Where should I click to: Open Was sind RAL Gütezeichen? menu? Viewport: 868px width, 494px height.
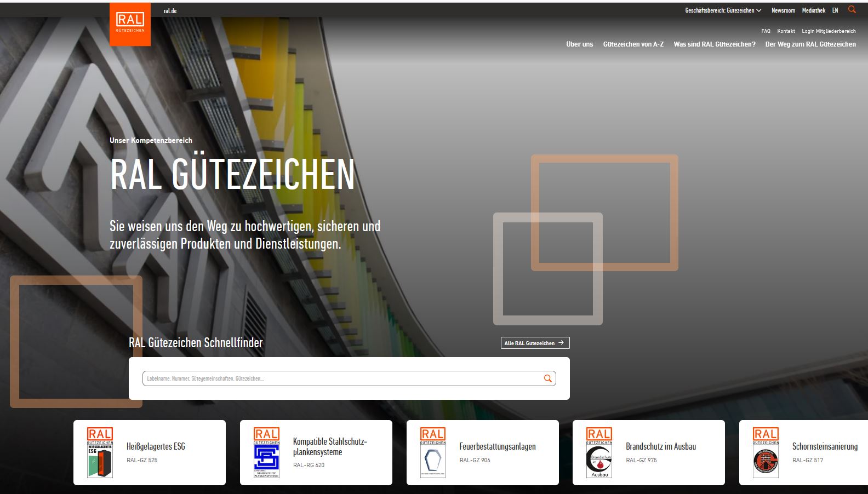(x=714, y=44)
